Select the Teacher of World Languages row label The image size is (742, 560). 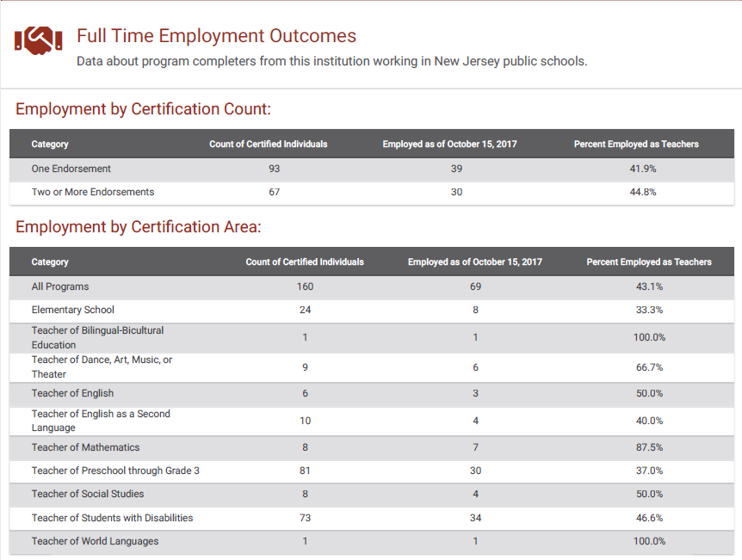pyautogui.click(x=95, y=541)
